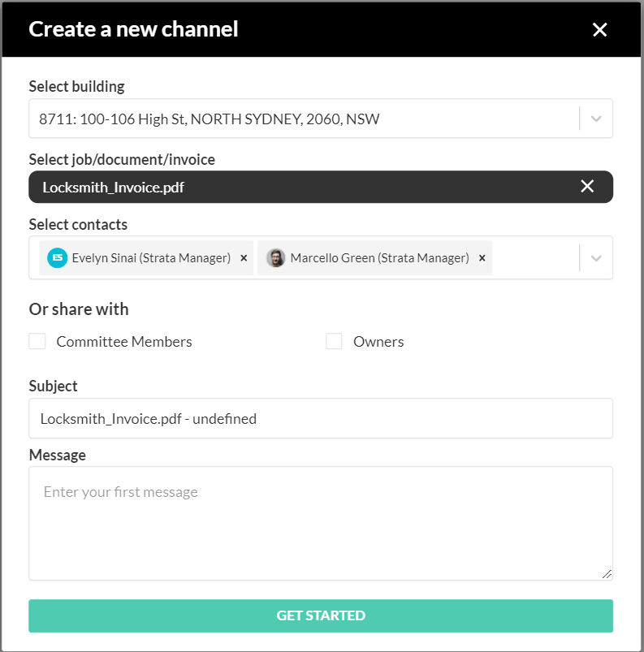The image size is (644, 652).
Task: Tick the Owners checkbox
Action: (x=334, y=342)
